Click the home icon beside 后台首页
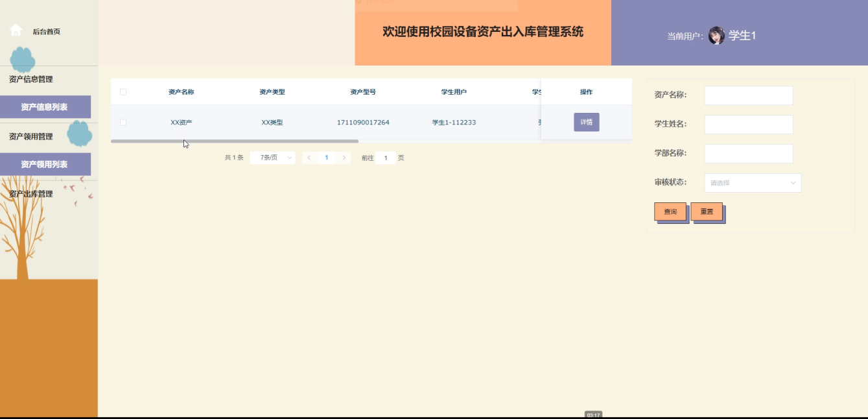This screenshot has height=419, width=868. pos(16,30)
